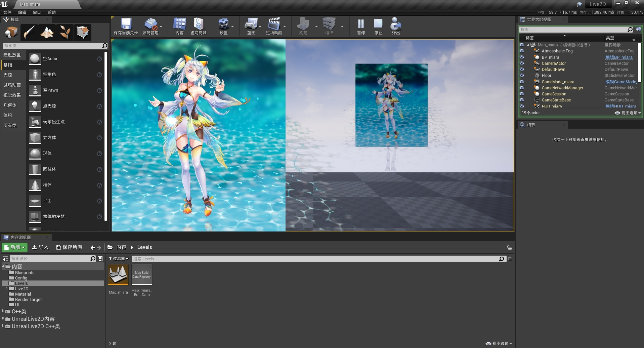Open the 窗口 menu
The width and height of the screenshot is (644, 348).
click(x=37, y=12)
